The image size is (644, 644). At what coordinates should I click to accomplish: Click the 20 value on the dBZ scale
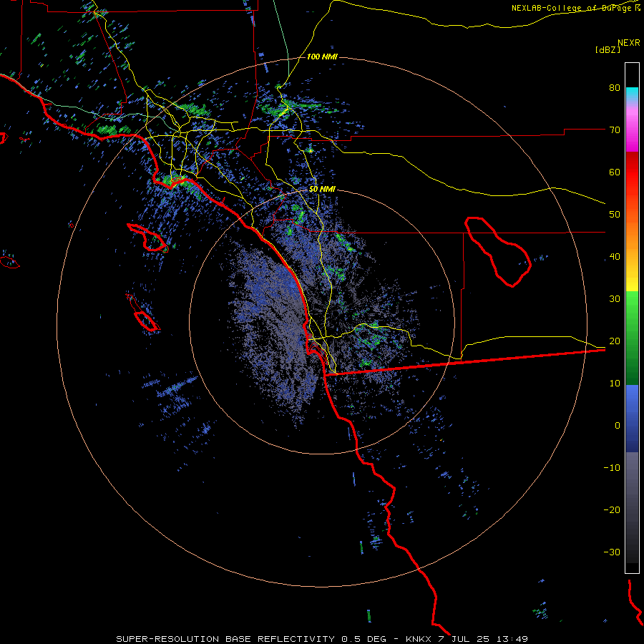(615, 341)
